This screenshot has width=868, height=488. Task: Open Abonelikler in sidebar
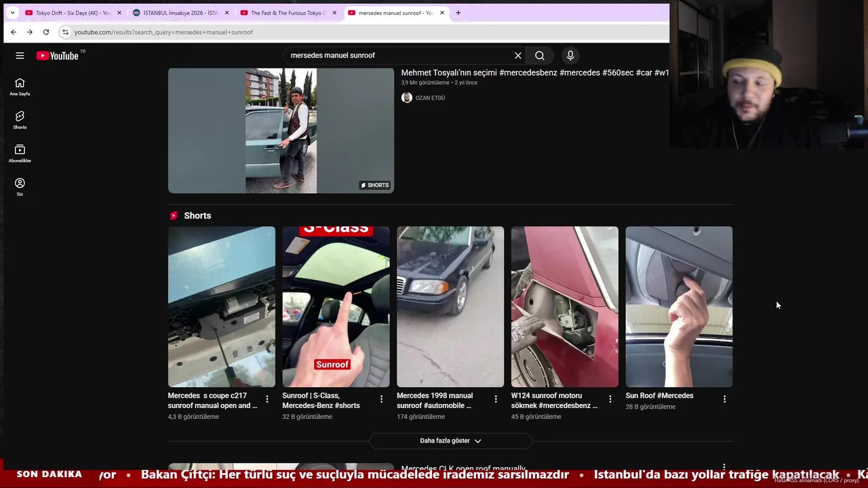pyautogui.click(x=20, y=154)
